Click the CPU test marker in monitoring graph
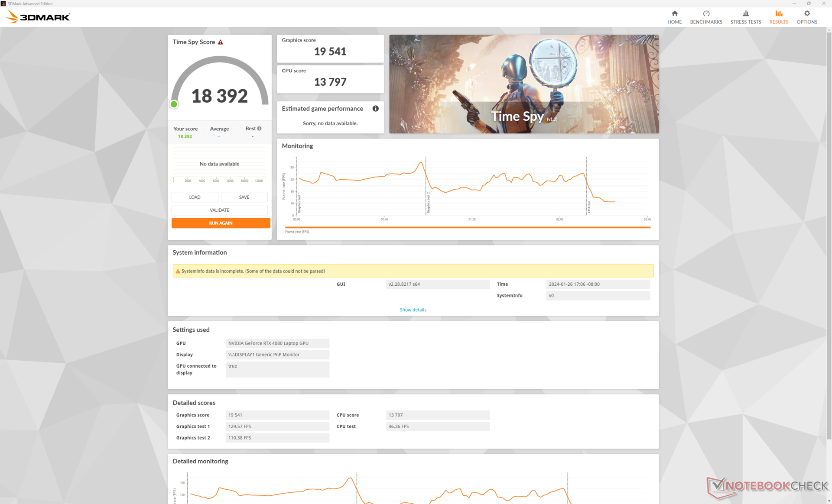The image size is (832, 504). click(588, 207)
